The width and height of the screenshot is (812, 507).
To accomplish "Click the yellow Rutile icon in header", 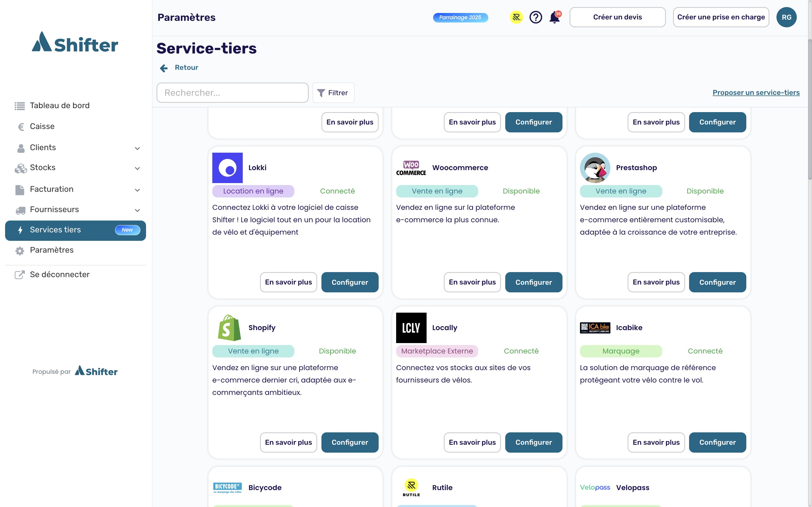I will (x=516, y=17).
